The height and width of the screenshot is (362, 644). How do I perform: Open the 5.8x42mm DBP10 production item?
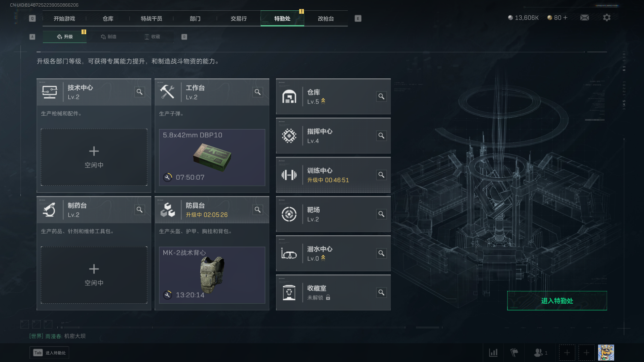point(212,158)
